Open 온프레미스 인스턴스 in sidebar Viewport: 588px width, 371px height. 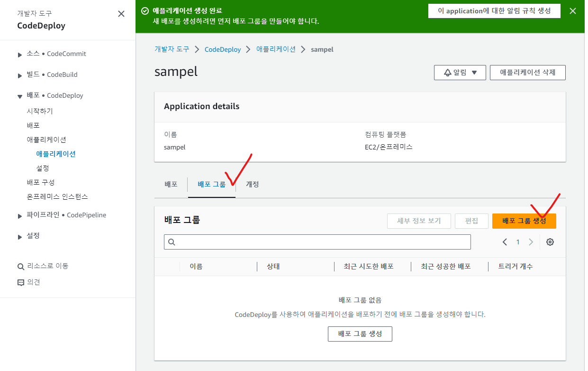(57, 196)
